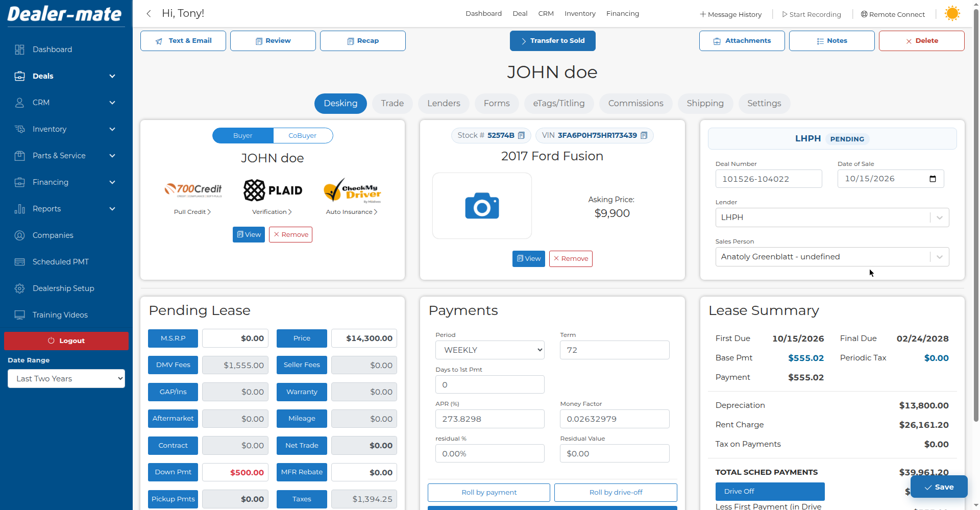Click the Term input field

pyautogui.click(x=615, y=350)
